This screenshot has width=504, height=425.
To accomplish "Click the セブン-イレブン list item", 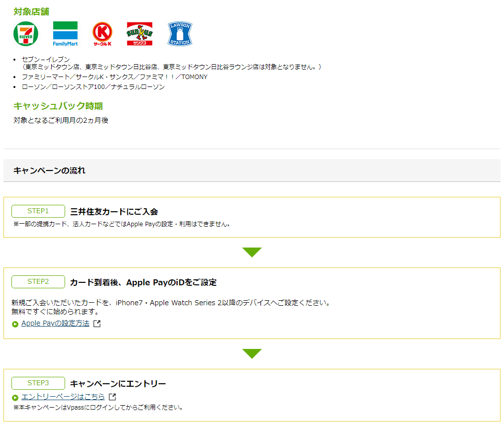I will pyautogui.click(x=46, y=59).
